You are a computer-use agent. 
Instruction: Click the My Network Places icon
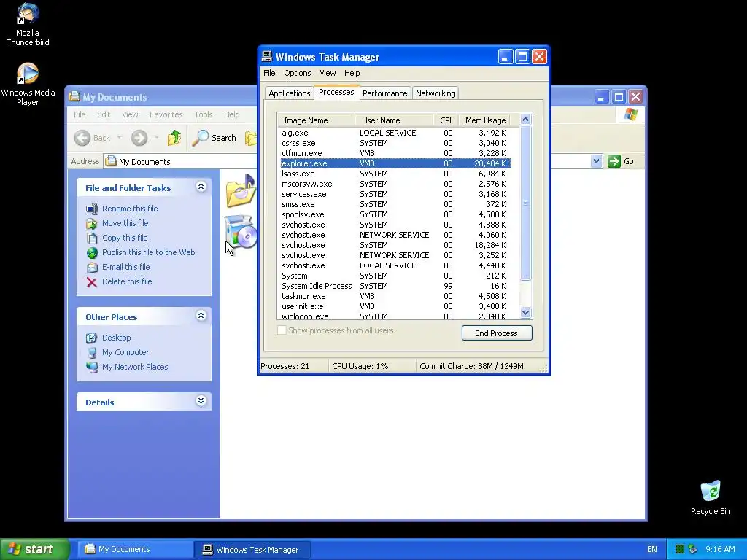click(92, 367)
